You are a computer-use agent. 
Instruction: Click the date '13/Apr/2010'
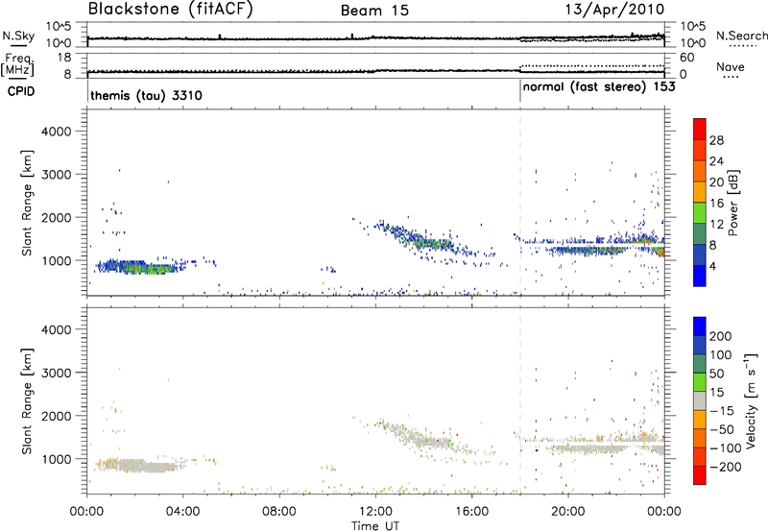click(x=614, y=10)
